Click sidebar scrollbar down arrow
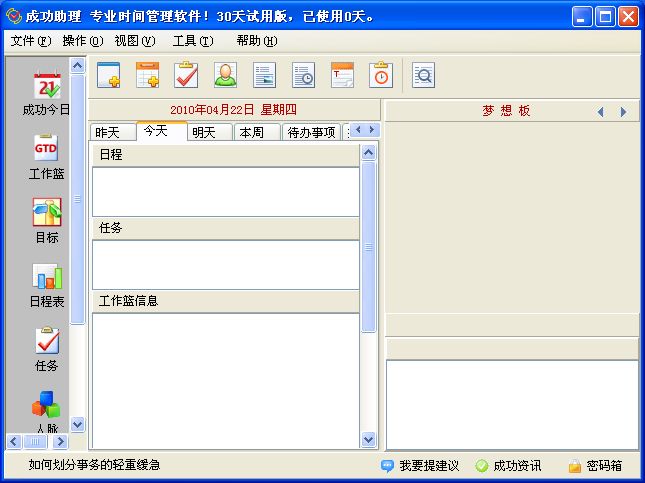This screenshot has height=483, width=645. 78,424
